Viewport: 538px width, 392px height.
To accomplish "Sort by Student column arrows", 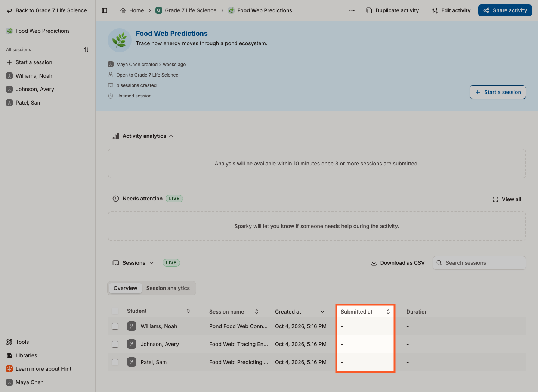I will tap(188, 311).
